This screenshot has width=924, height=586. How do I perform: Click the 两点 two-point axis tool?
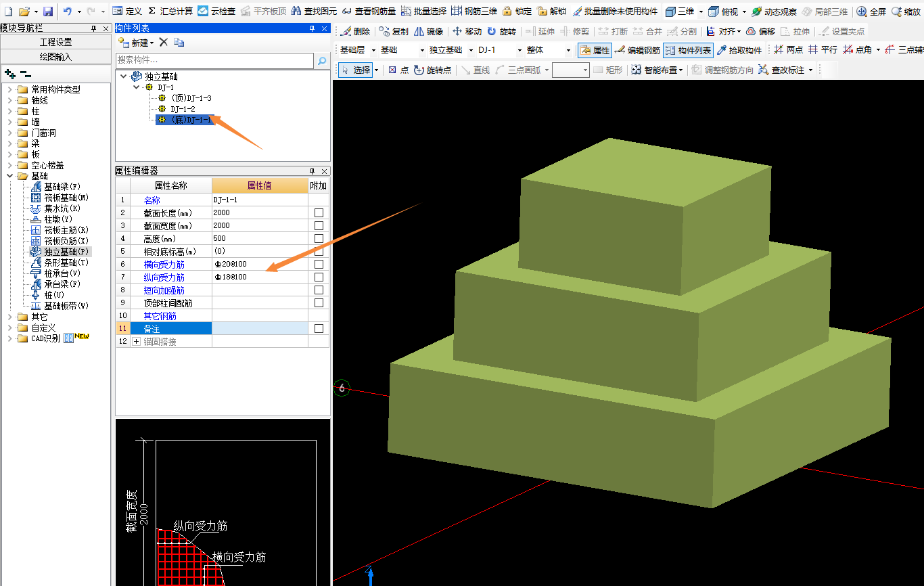click(x=788, y=50)
